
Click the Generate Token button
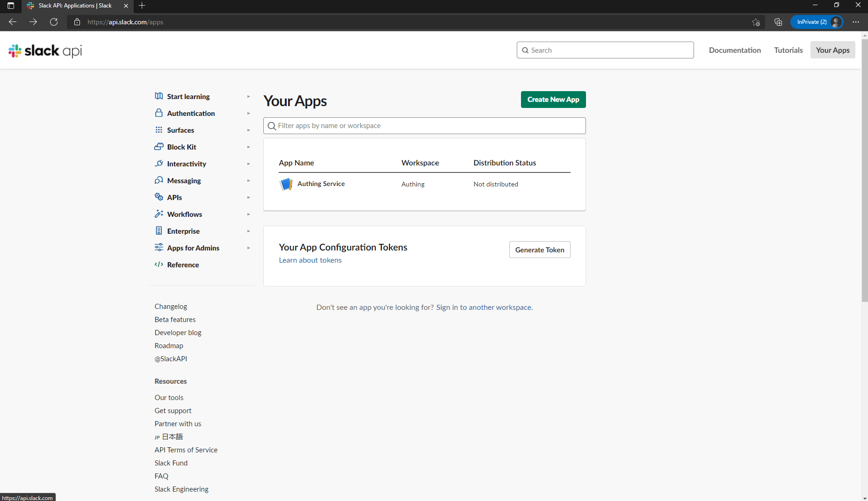click(x=539, y=250)
